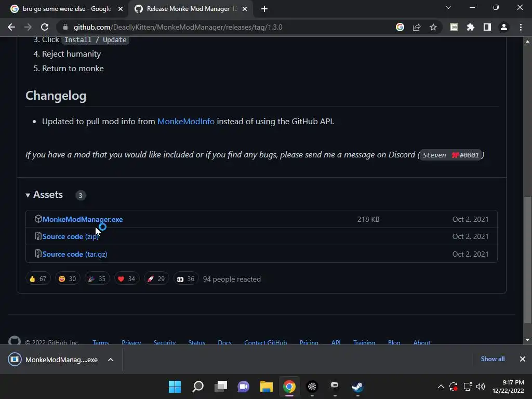
Task: Bookmark this page with star icon
Action: tap(433, 27)
